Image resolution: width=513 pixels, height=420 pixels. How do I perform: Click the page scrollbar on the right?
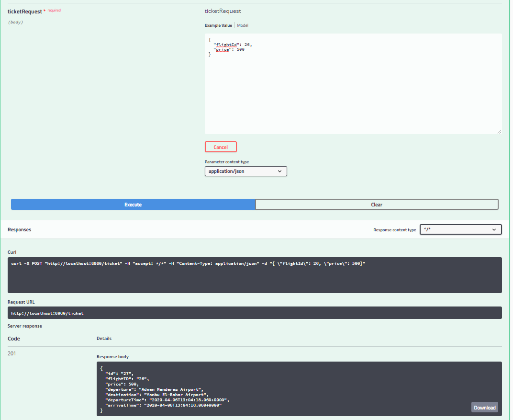(510, 210)
